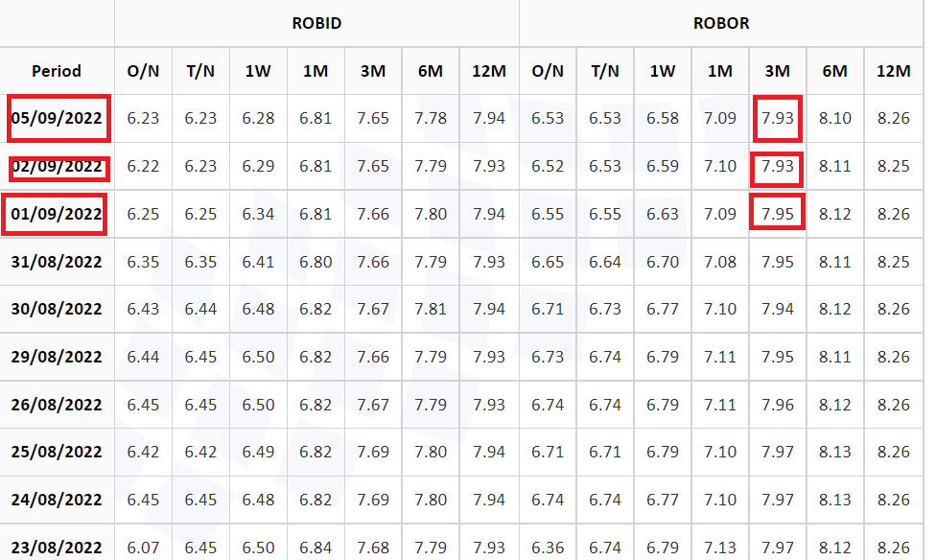Click ROBOR 6M value 8.13 for 25/08/2022
Screen dimensions: 936x560
pos(834,452)
